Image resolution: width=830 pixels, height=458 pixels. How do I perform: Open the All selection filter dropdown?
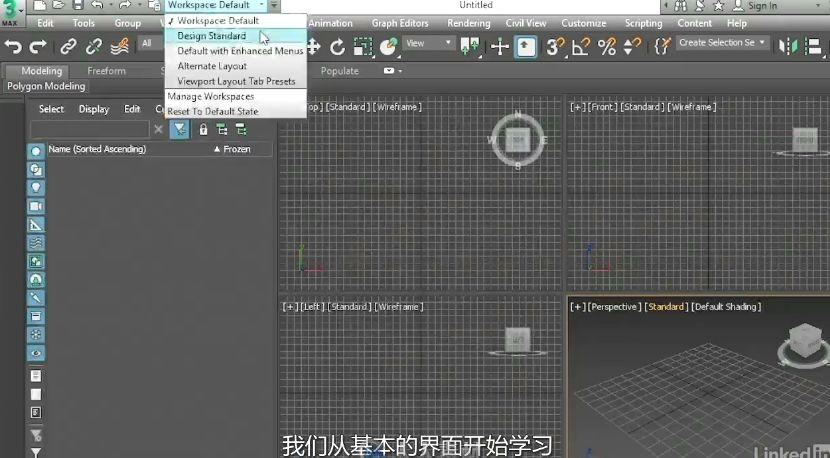(x=151, y=43)
